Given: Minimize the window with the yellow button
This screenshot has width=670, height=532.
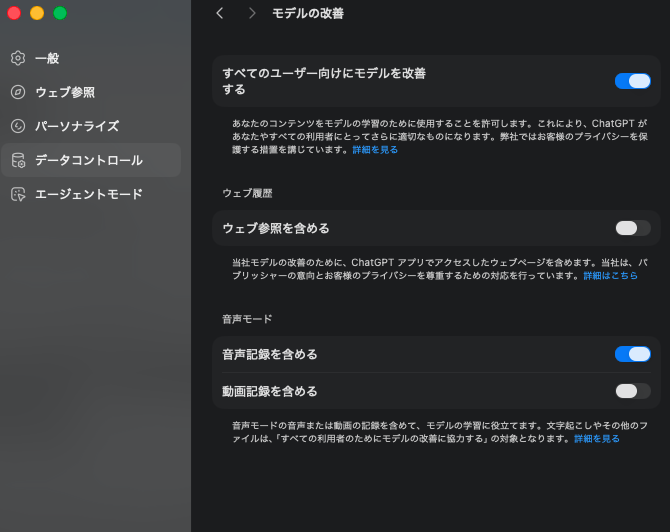Looking at the screenshot, I should coord(37,13).
